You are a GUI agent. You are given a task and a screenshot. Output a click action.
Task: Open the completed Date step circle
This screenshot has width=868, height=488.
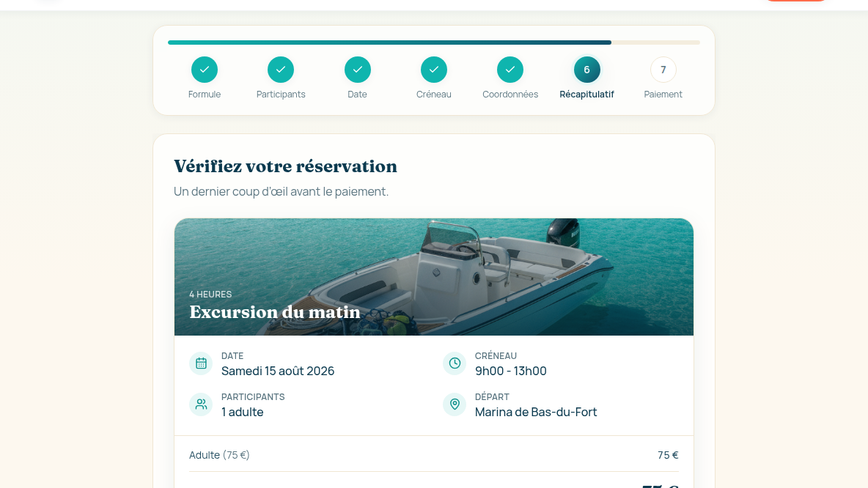358,70
